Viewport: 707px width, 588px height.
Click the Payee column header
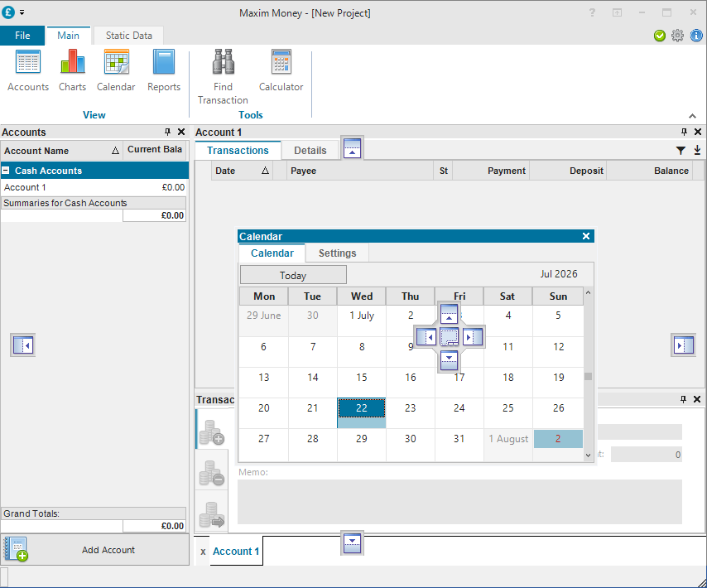click(360, 171)
